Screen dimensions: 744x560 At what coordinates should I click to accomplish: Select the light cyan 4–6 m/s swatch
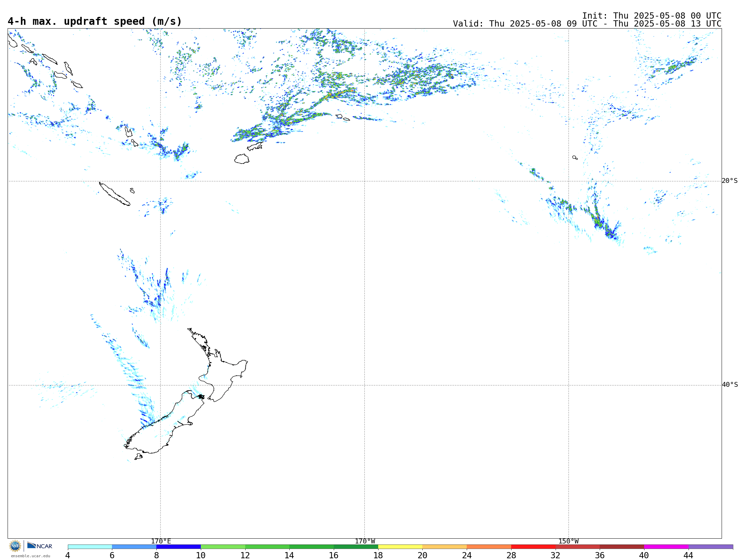90,547
